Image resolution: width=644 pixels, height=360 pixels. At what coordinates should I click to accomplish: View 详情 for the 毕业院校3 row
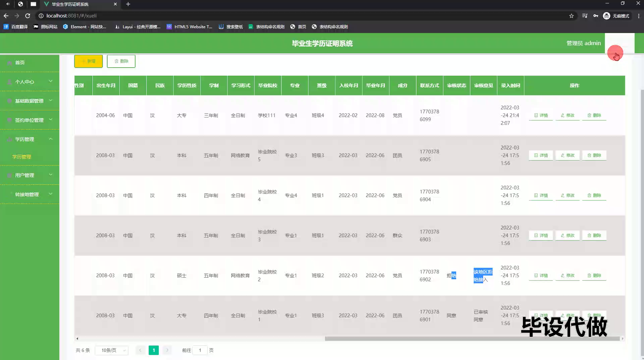(541, 235)
